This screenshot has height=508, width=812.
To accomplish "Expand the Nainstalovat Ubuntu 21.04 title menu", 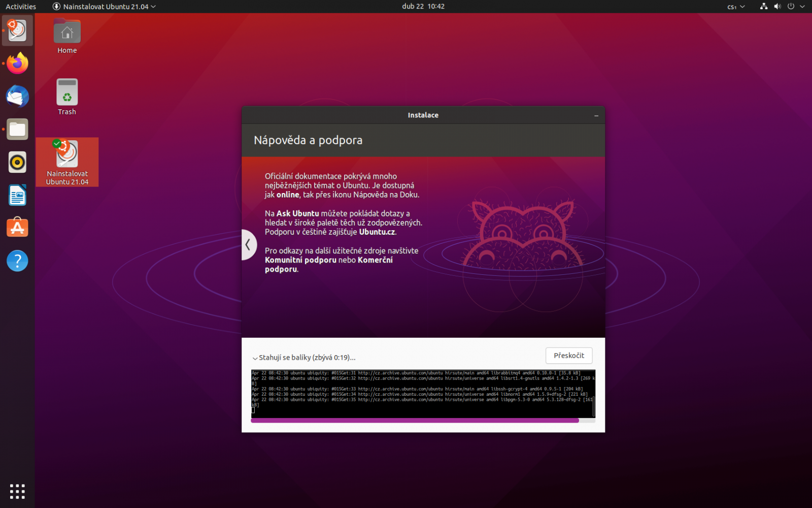I will 104,7.
